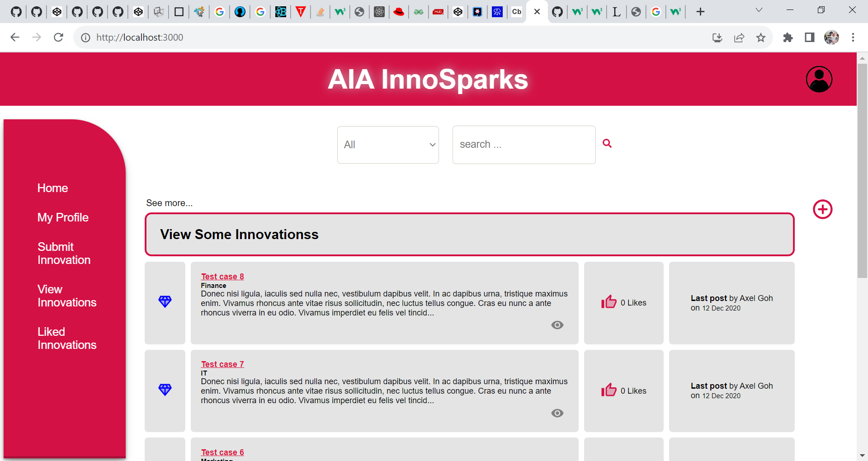This screenshot has height=461, width=868.
Task: Click the user profile avatar icon
Action: [819, 80]
